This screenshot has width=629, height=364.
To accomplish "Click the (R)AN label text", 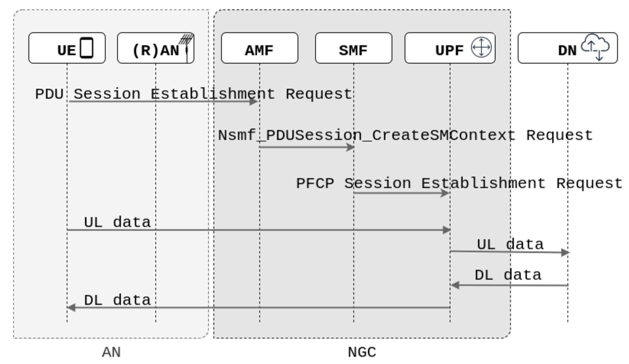I will 156,51.
